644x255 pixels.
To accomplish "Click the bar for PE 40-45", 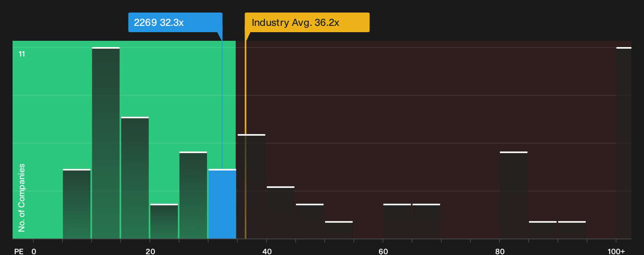I will pos(280,213).
